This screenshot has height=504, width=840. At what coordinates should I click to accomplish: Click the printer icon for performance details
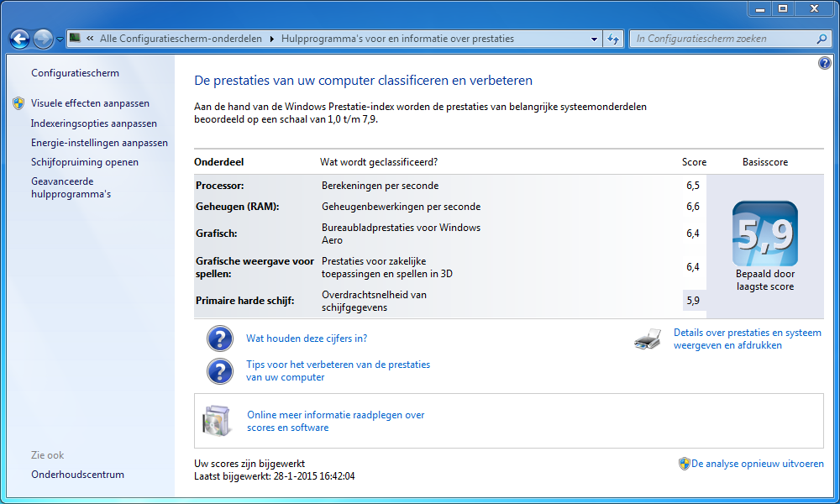[x=648, y=339]
